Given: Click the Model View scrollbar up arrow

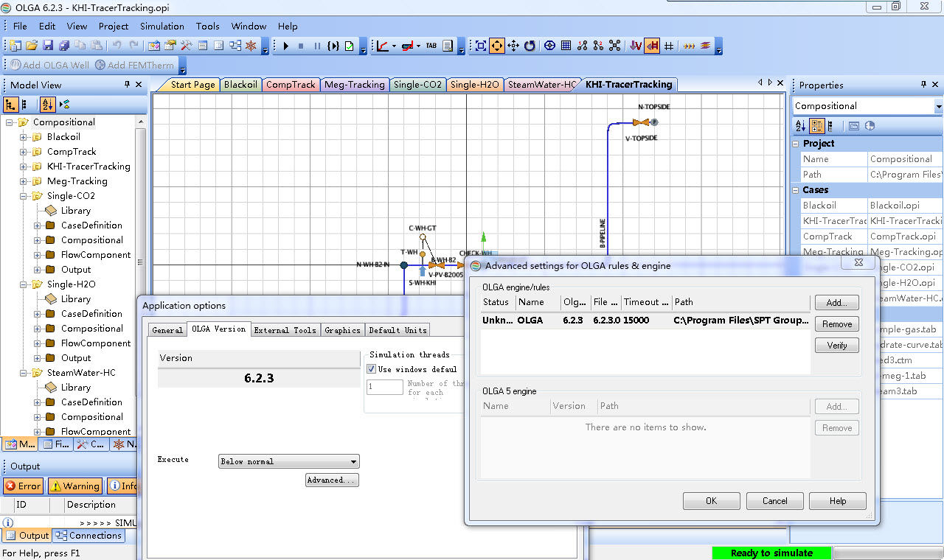Looking at the screenshot, I should [x=141, y=122].
